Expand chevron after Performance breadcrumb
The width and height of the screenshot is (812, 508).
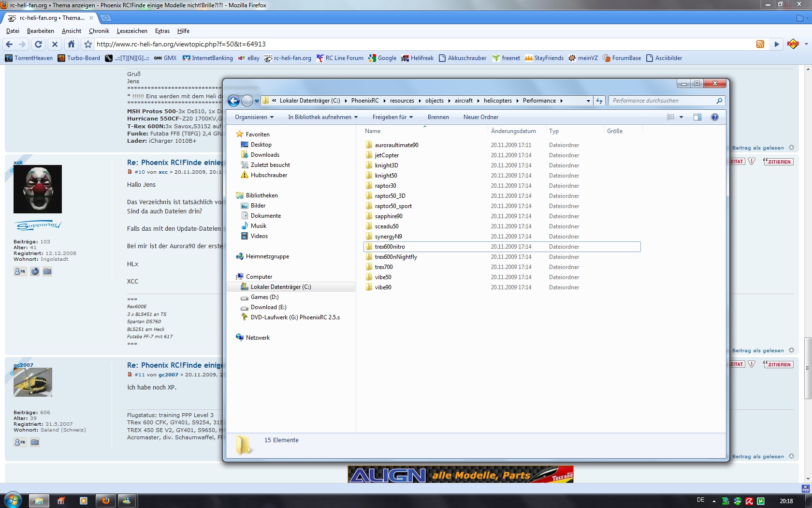561,101
